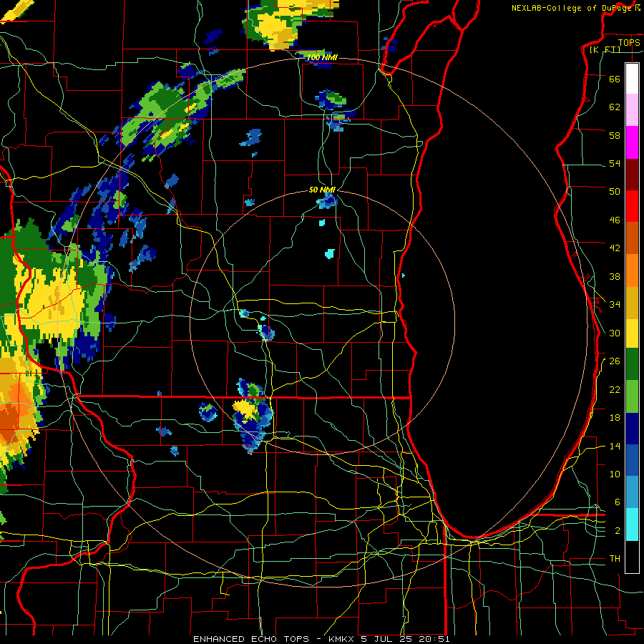Click legend value 46
Screen dimensions: 644x644
click(615, 220)
